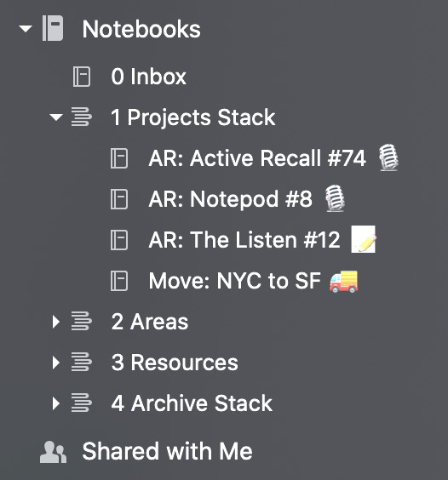Select the Move: NYC to SF notebook
The width and height of the screenshot is (448, 480).
[235, 281]
